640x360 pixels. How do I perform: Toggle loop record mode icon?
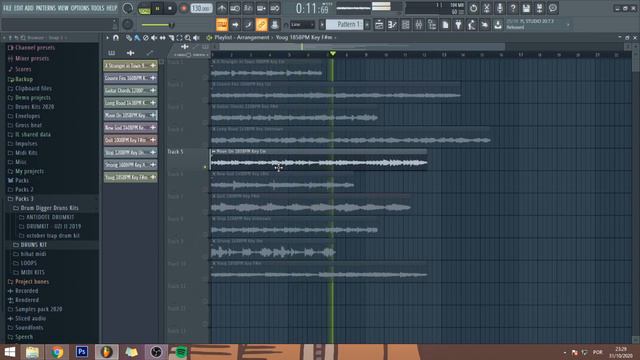click(x=275, y=9)
